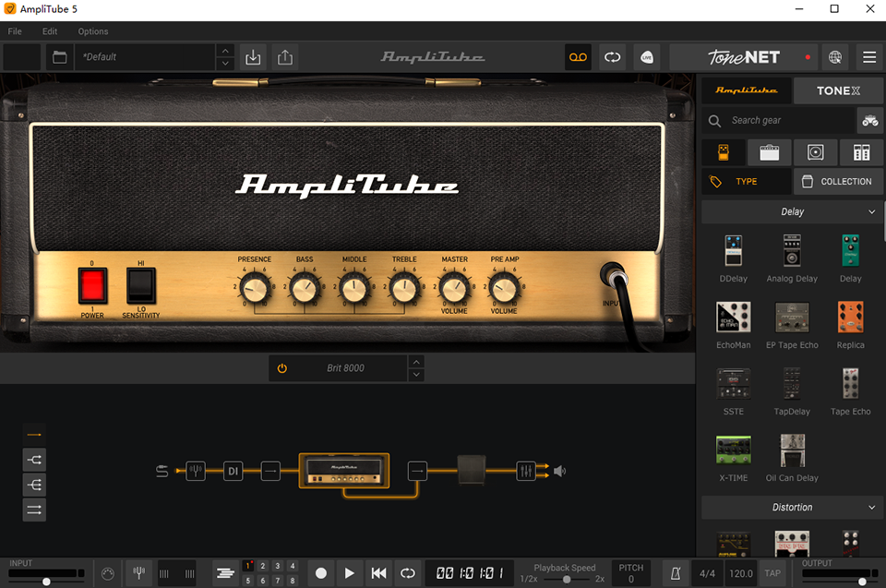This screenshot has width=886, height=588.
Task: Click the Search gear input field
Action: (780, 120)
